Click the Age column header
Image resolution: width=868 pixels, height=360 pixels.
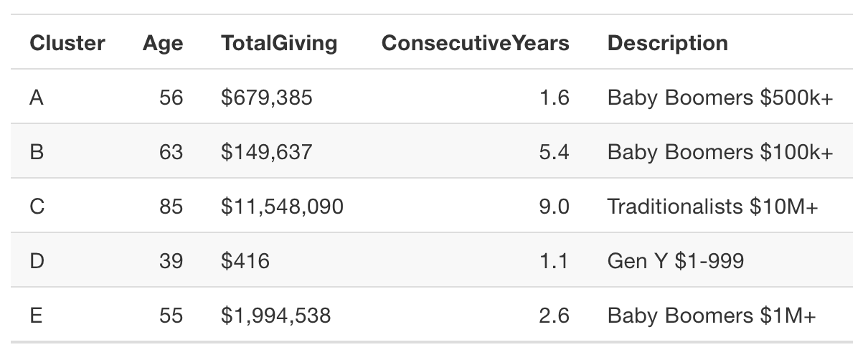pos(163,43)
